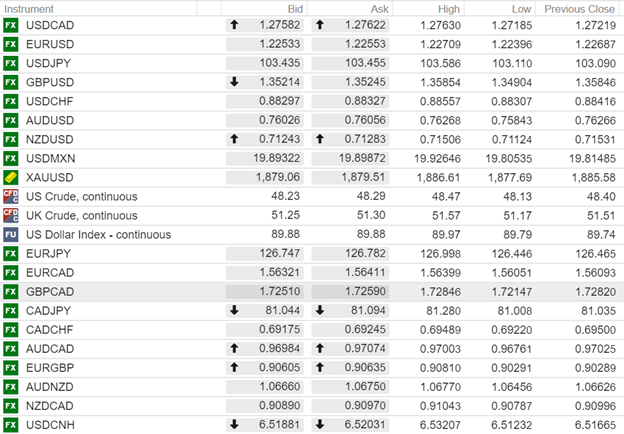Screen dimensions: 624x434
Task: Click the CFD icon for UK Crude
Action: [11, 215]
